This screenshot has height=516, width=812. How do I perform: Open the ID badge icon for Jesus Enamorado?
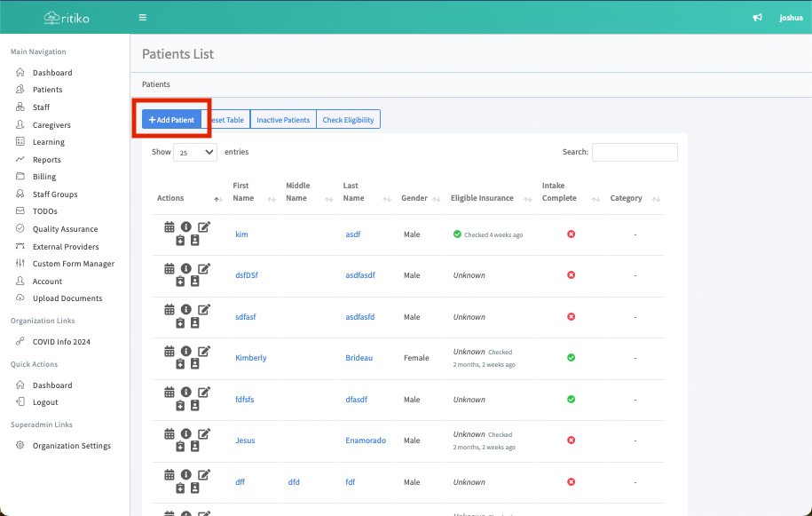(194, 447)
